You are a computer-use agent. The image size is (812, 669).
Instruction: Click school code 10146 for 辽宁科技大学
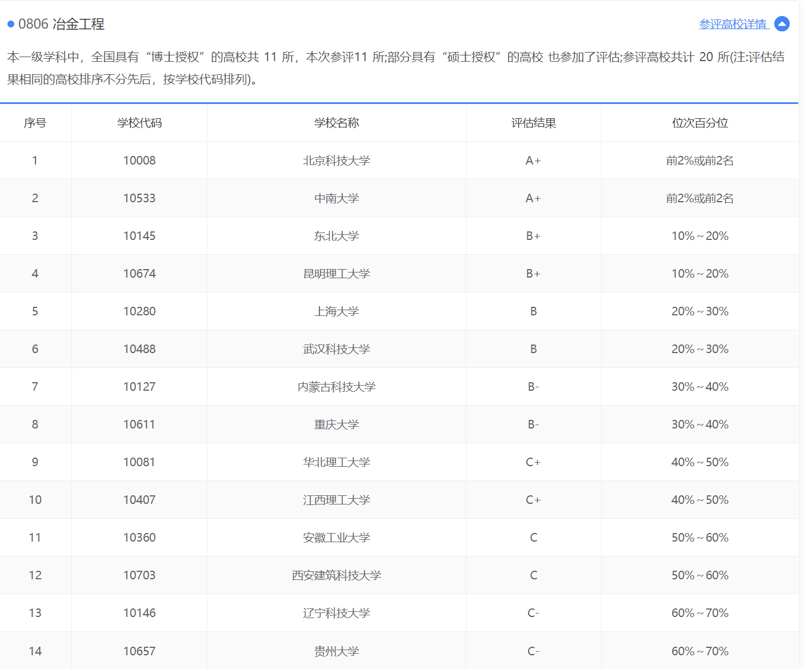138,612
